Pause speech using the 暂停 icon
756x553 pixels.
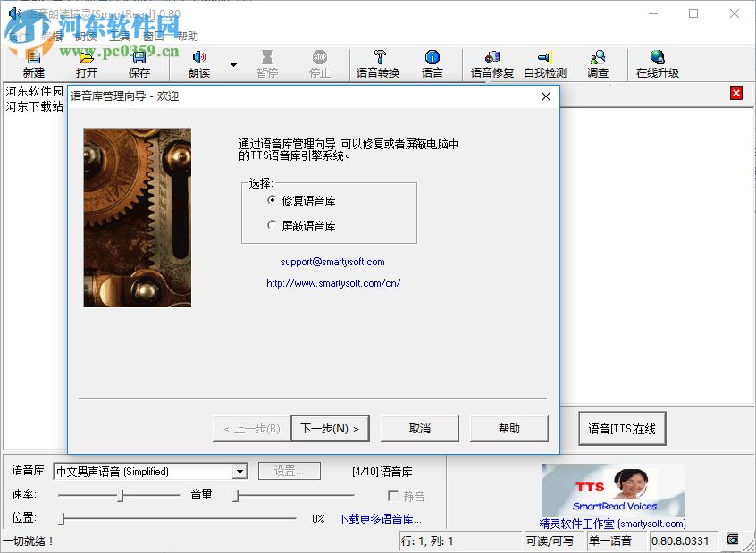click(266, 64)
